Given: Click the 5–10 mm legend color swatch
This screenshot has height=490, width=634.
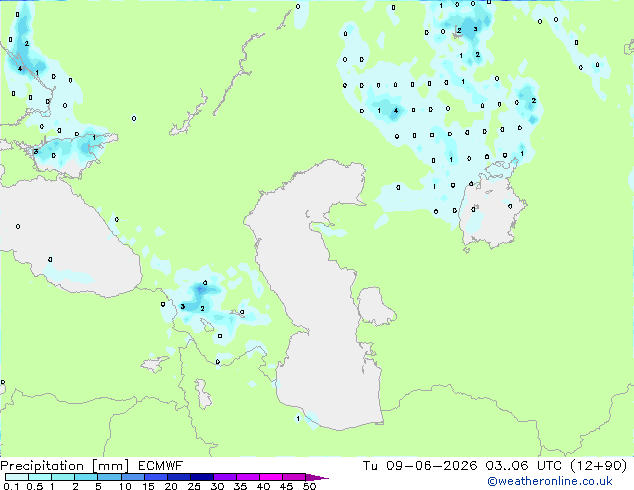Looking at the screenshot, I should [x=109, y=477].
